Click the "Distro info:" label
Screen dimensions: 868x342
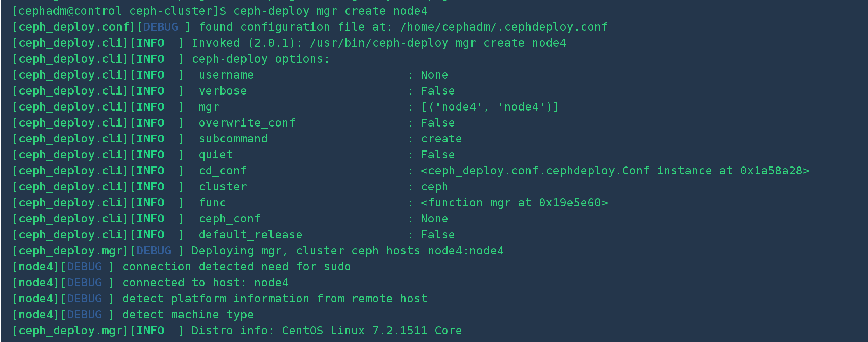tap(233, 331)
